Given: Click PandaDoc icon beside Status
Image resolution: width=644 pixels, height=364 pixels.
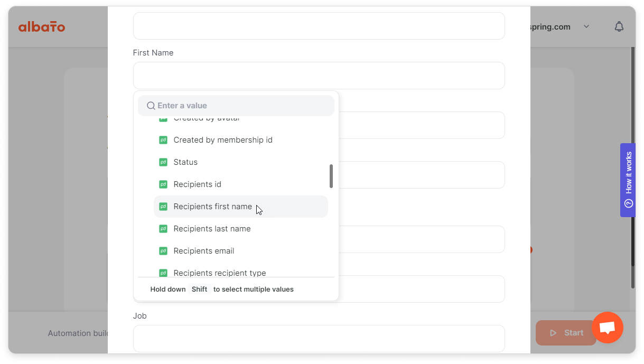Looking at the screenshot, I should (x=163, y=162).
